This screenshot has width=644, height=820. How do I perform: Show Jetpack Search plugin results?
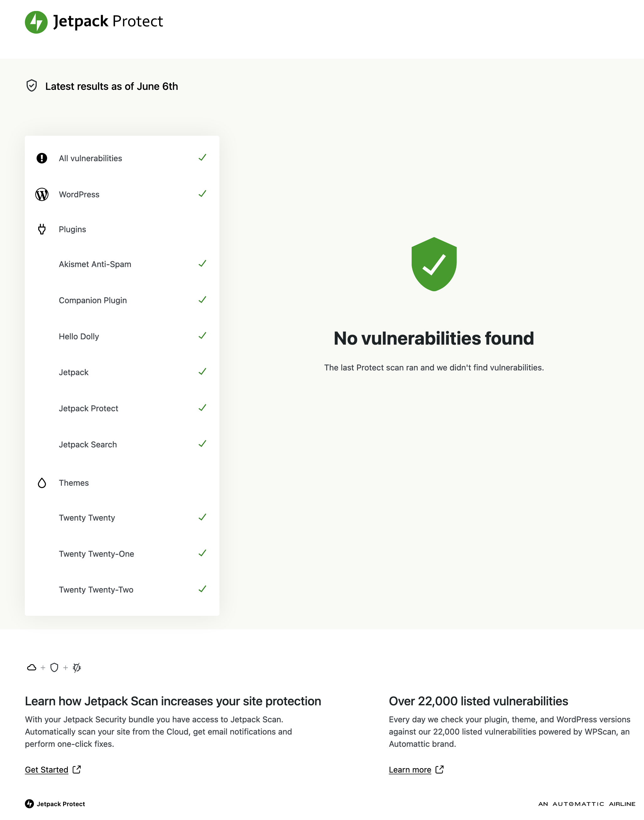(x=88, y=444)
